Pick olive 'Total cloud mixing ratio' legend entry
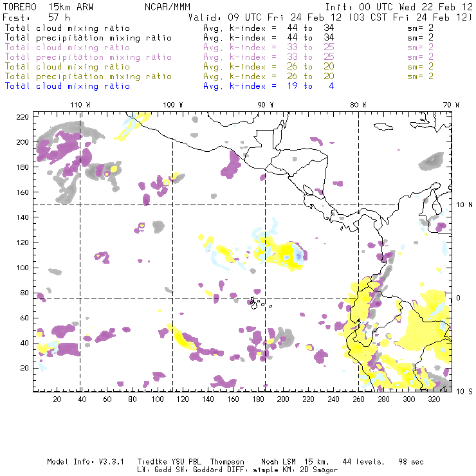Screen dimensions: 476x476 pyautogui.click(x=68, y=67)
